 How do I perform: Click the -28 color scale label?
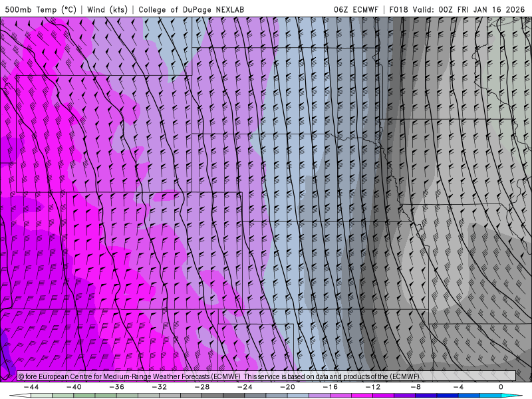click(x=202, y=387)
